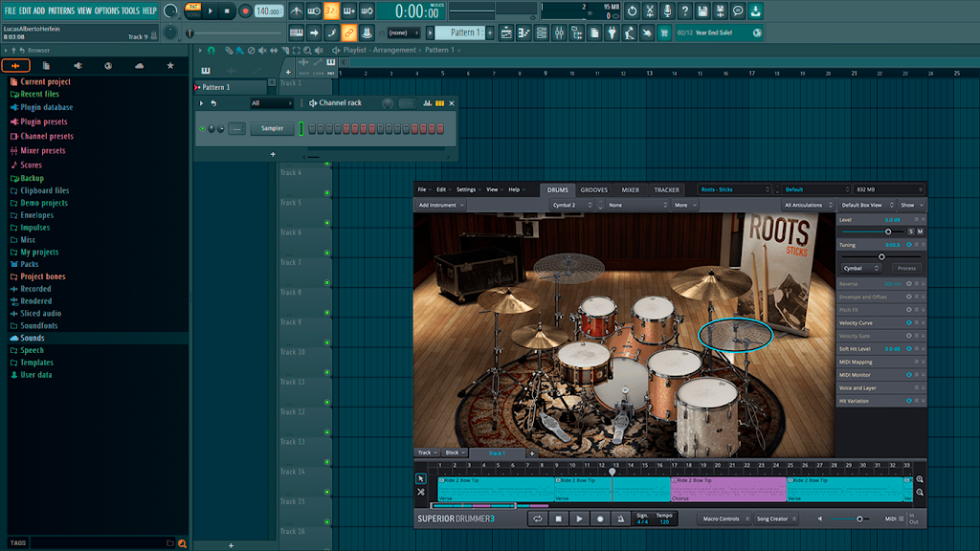Toggle the metronome icon in toolbar
980x551 pixels.
(x=297, y=11)
